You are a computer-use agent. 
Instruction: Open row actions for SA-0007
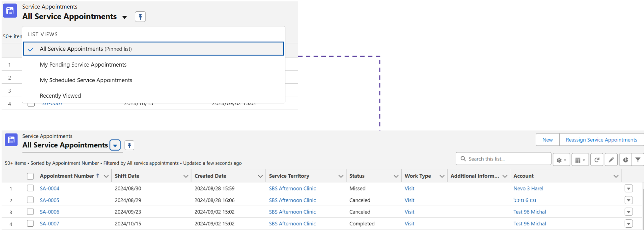pyautogui.click(x=628, y=223)
